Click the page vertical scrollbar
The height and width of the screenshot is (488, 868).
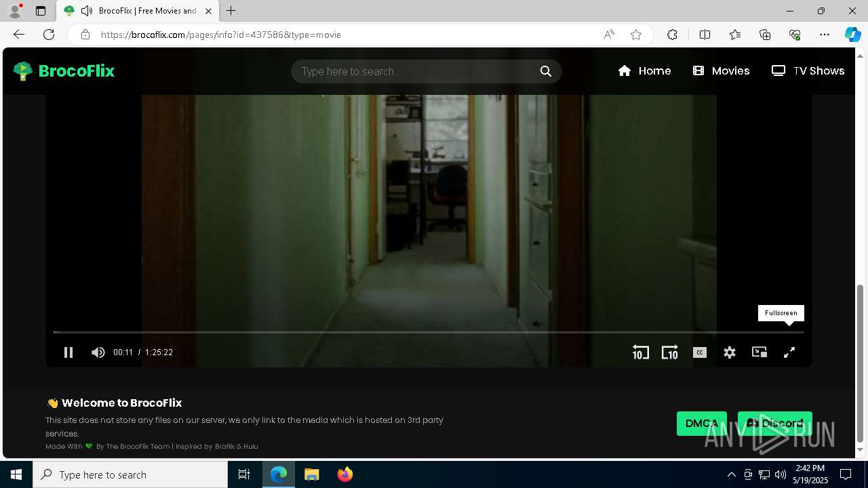click(861, 363)
